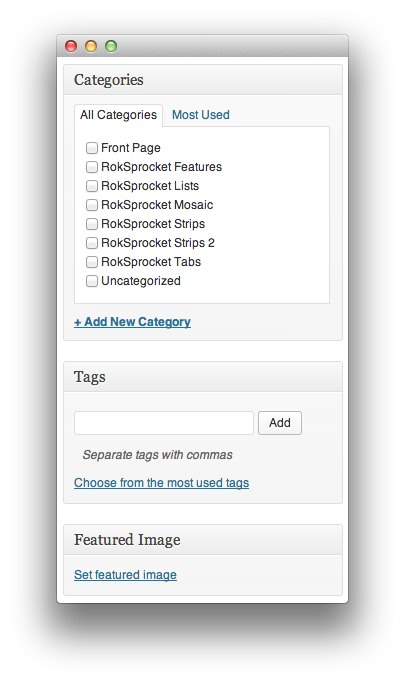
Task: Check the Uncategorized category box
Action: click(x=92, y=281)
